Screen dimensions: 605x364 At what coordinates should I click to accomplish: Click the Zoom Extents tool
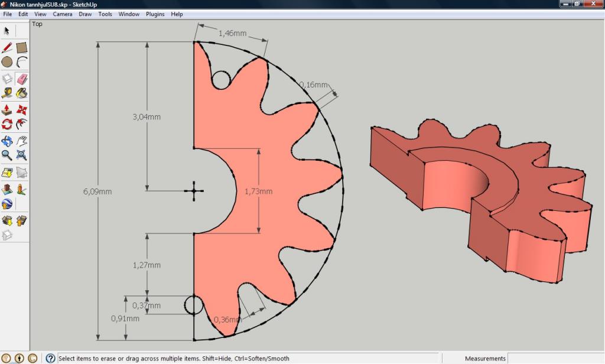(x=22, y=155)
